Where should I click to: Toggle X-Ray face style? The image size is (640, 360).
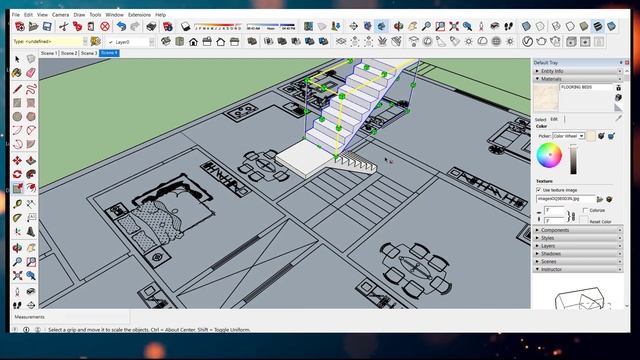tap(526, 27)
